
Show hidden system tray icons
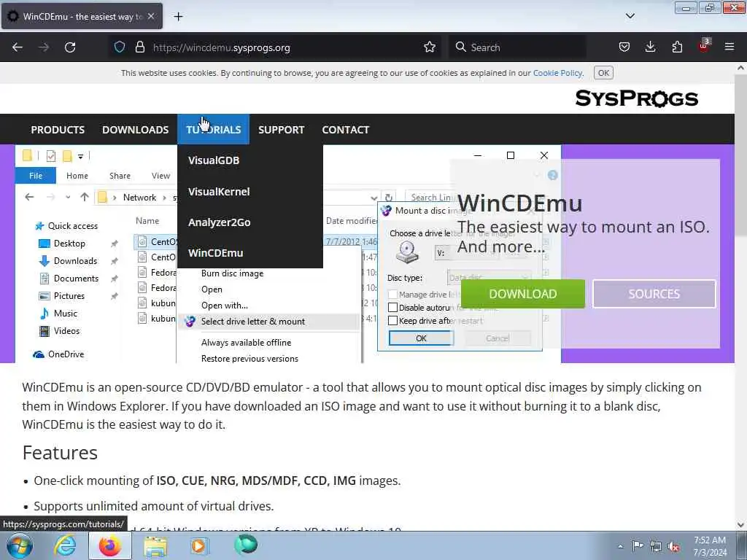click(620, 546)
